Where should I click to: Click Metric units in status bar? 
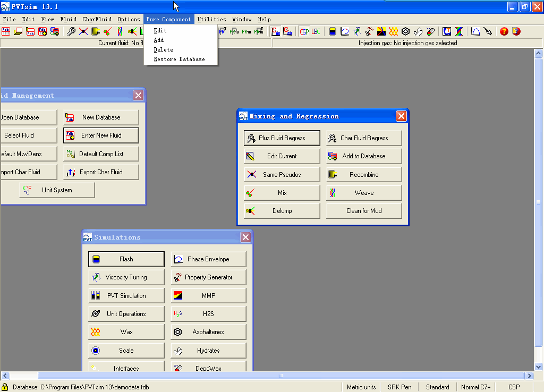coord(361,387)
